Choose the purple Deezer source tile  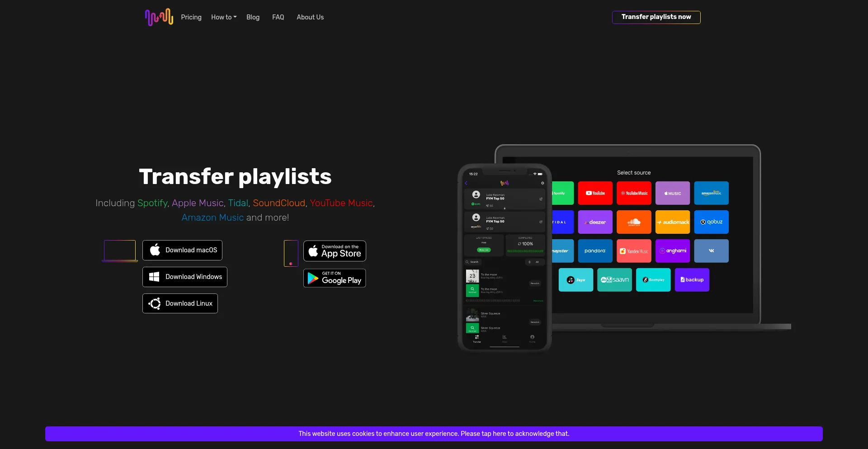(x=595, y=222)
